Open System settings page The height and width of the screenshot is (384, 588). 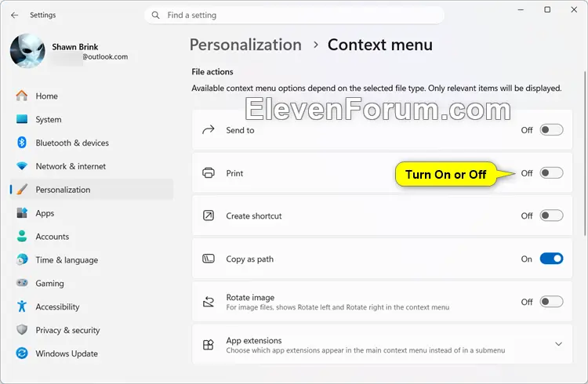[x=92, y=119]
